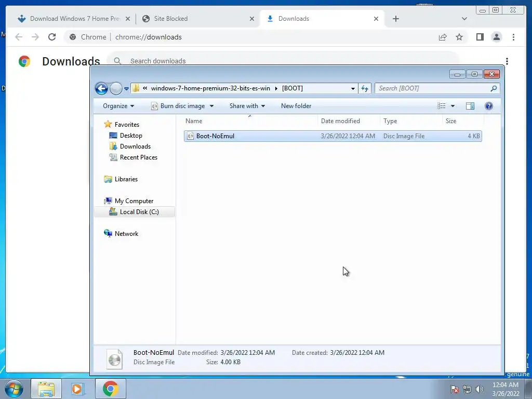Open Recent Places in sidebar
This screenshot has width=532, height=399.
point(138,157)
